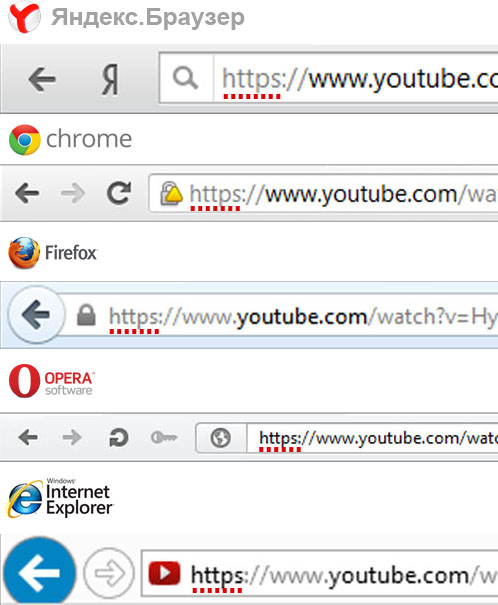Click the back arrow in Yandex Browser
Screen dimensions: 498x605
[42, 79]
